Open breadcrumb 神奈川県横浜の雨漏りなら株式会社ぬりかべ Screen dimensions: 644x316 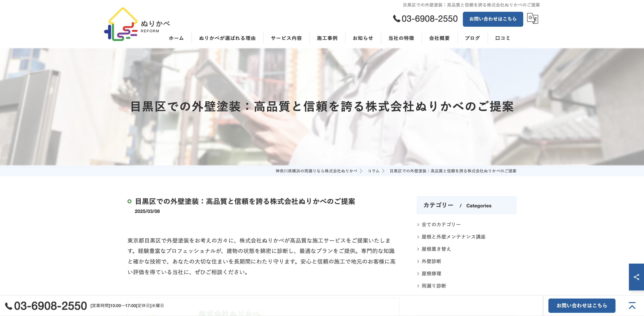point(316,171)
